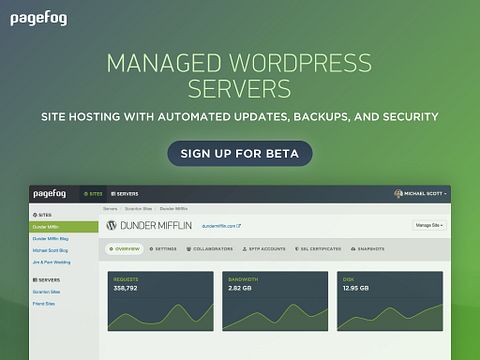
Task: Open the Michael Scott user dropdown
Action: (421, 194)
